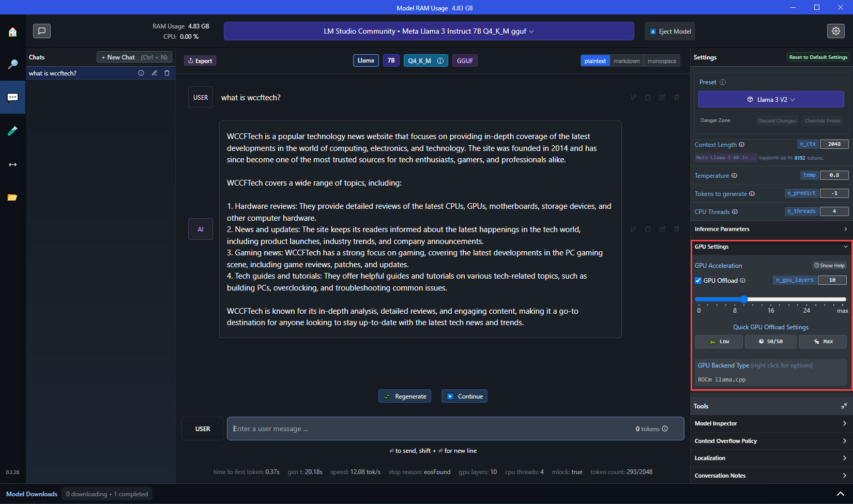Image resolution: width=853 pixels, height=504 pixels.
Task: Toggle the chat list panel icon
Action: click(x=42, y=31)
